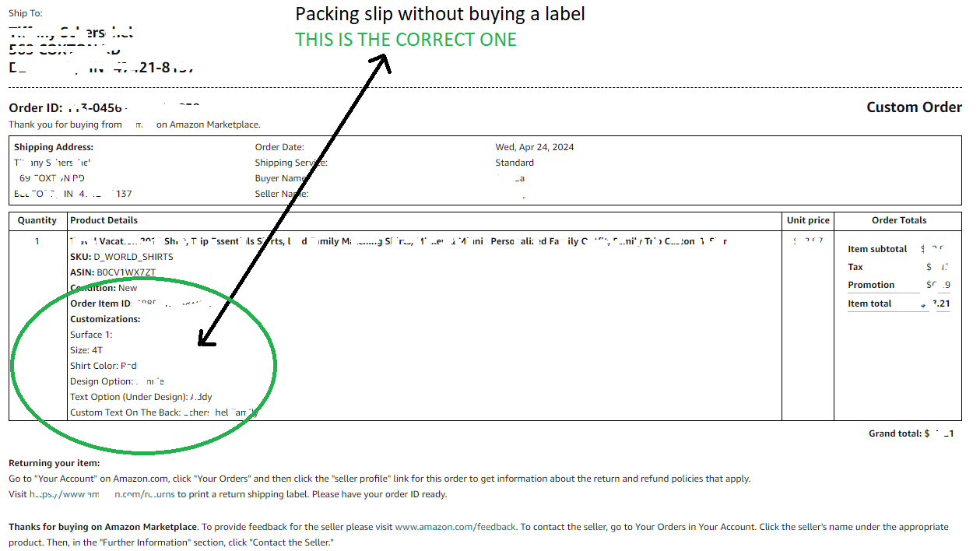Click the Grand total line
The image size is (980, 551).
(912, 433)
